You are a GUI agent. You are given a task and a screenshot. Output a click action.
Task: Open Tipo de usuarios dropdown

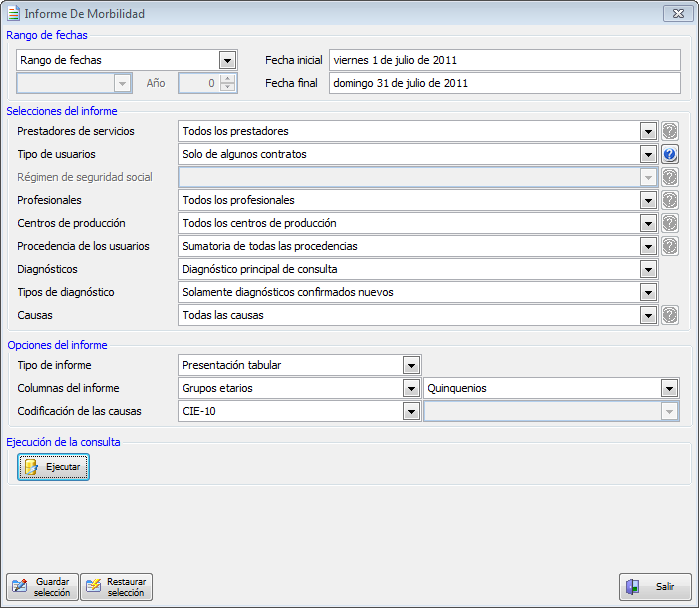coord(648,155)
